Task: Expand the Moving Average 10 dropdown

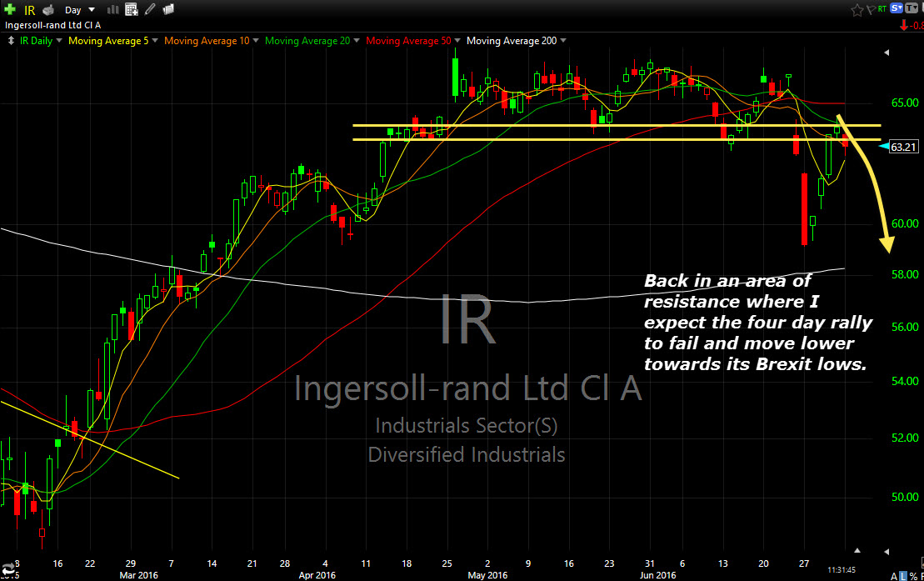Action: [256, 41]
